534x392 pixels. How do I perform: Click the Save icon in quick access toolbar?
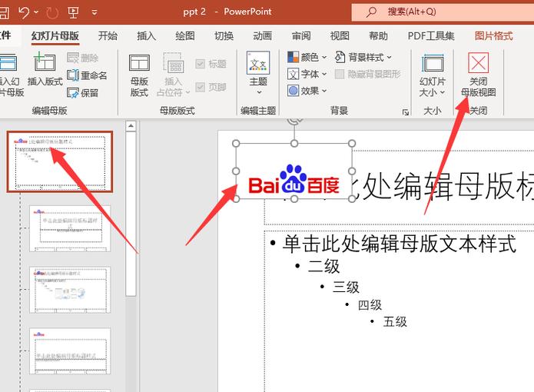tap(3, 12)
